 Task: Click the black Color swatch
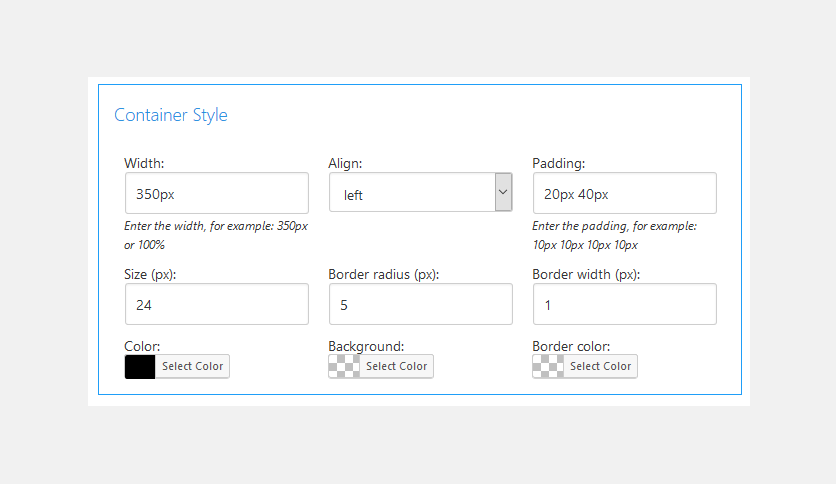tap(140, 367)
